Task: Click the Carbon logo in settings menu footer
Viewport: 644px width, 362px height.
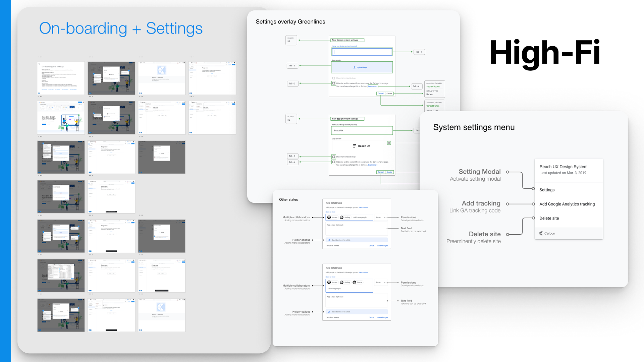Action: click(541, 233)
